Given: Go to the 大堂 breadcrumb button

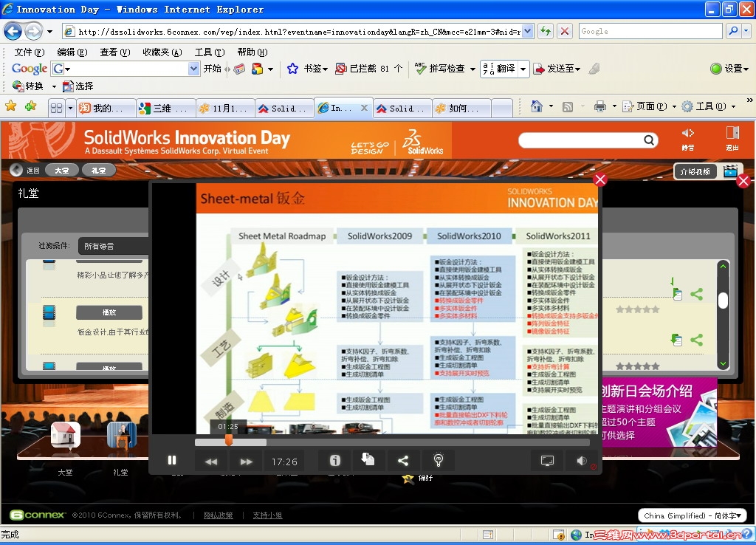Looking at the screenshot, I should (x=62, y=171).
